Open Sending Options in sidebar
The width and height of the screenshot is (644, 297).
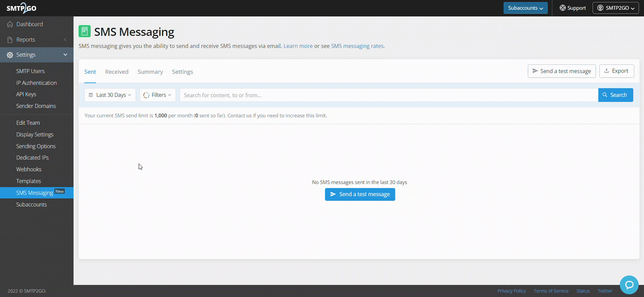coord(37,146)
